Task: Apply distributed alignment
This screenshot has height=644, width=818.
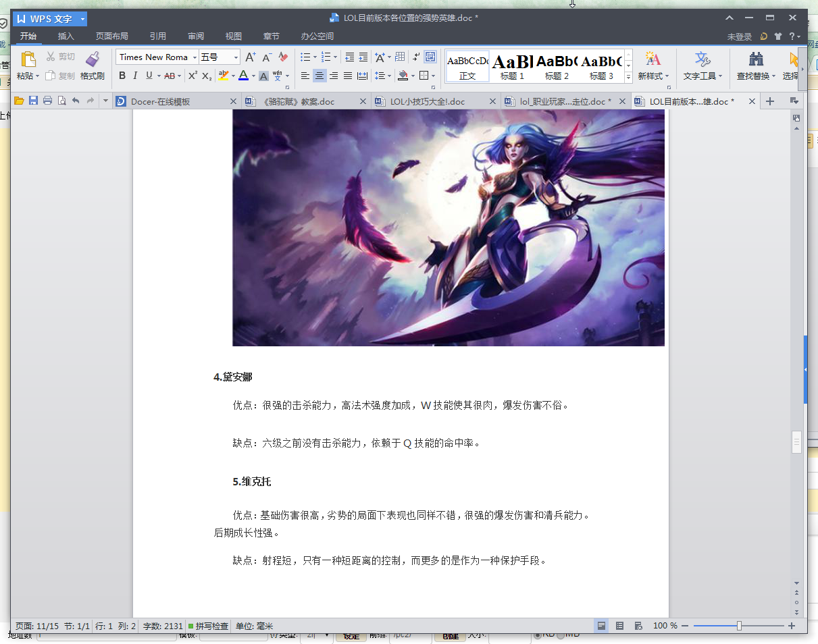Action: pos(362,76)
